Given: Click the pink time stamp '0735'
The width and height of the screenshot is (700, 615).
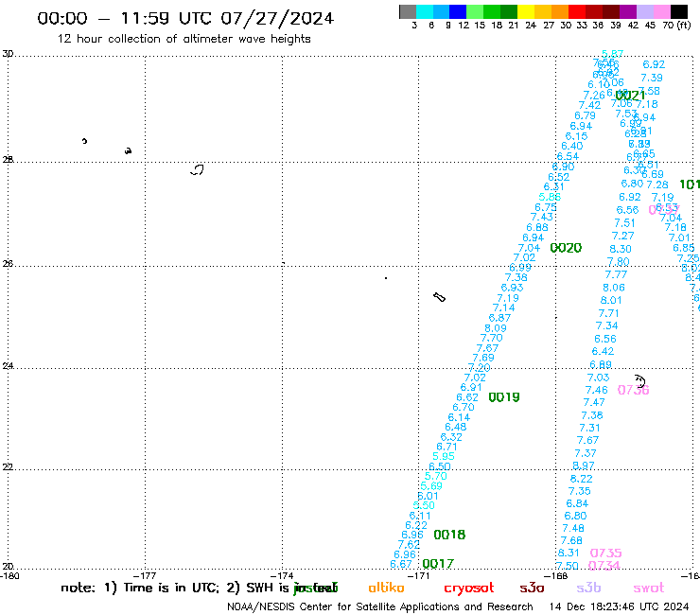Looking at the screenshot, I should [605, 553].
